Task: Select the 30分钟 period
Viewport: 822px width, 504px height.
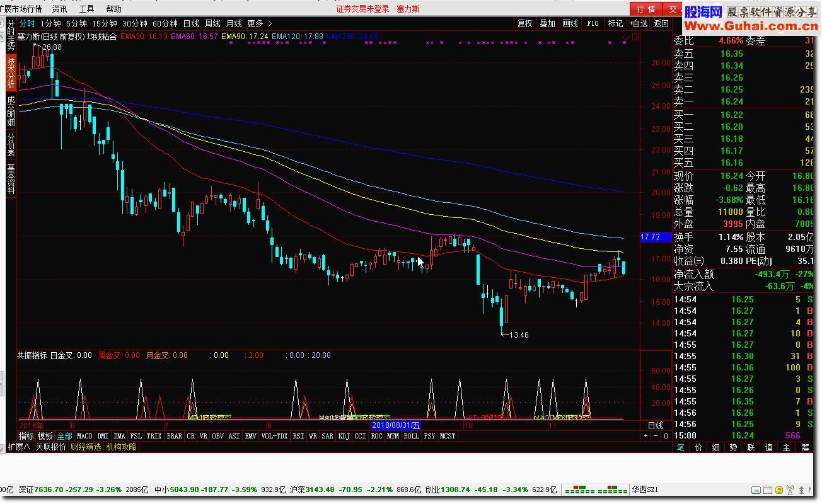Action: 135,23
